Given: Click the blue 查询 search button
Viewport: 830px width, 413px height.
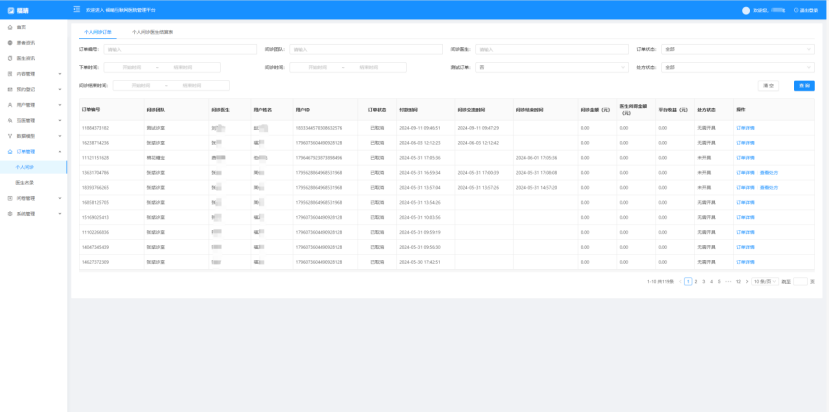Looking at the screenshot, I should pos(804,86).
